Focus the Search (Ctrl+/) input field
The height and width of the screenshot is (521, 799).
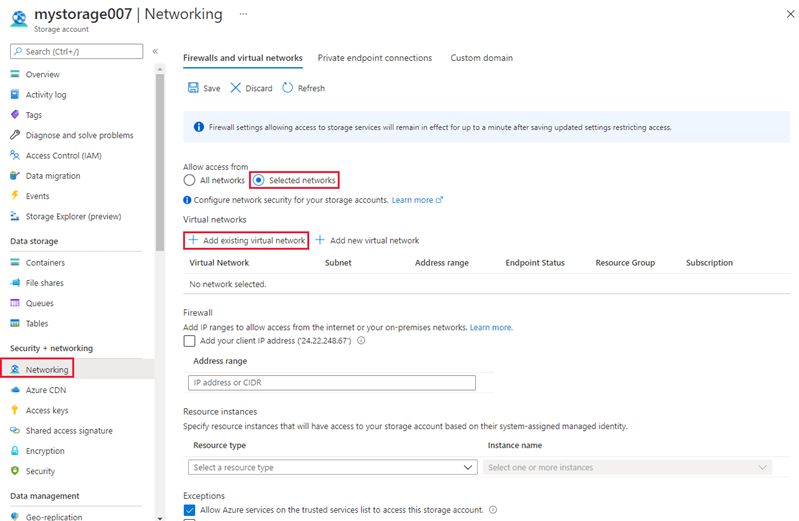tap(76, 51)
